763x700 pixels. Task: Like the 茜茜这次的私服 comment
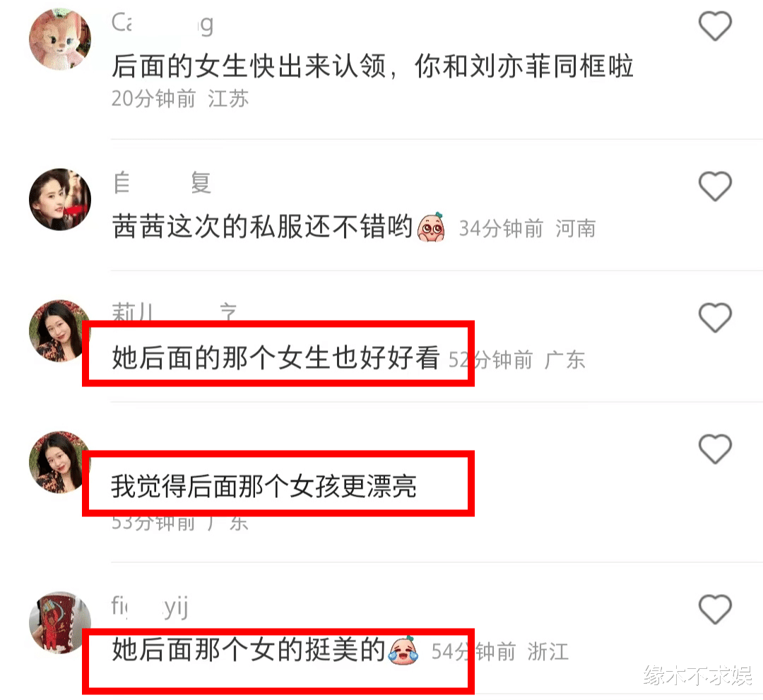coord(715,186)
